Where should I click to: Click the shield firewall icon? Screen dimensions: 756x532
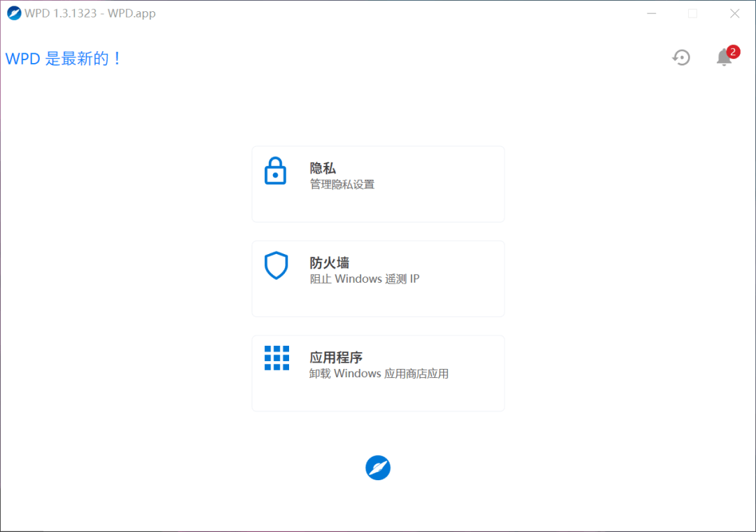click(x=276, y=265)
